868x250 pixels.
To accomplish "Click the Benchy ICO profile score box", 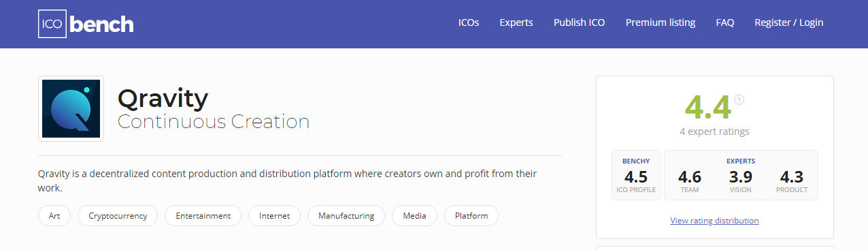I will pos(636,175).
